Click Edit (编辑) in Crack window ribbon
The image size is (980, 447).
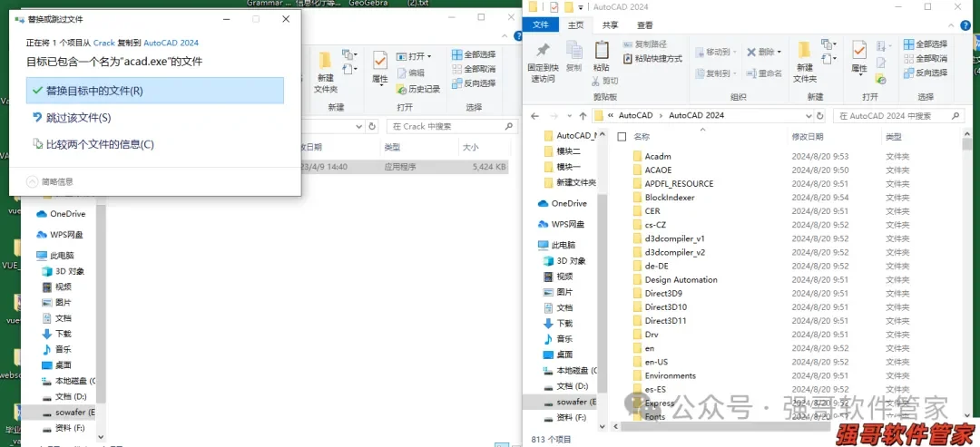coord(411,73)
